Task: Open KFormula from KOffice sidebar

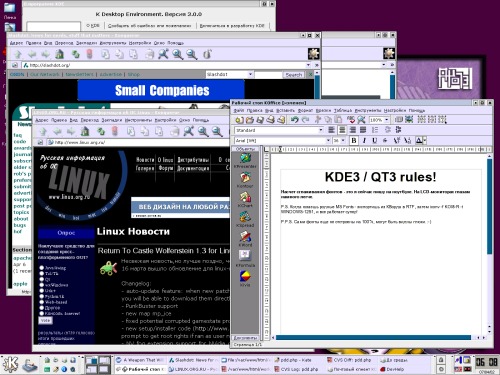Action: coord(245,259)
